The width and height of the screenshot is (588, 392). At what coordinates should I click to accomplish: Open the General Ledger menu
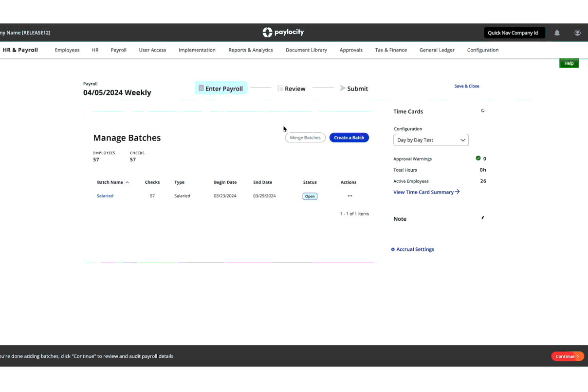pos(437,50)
